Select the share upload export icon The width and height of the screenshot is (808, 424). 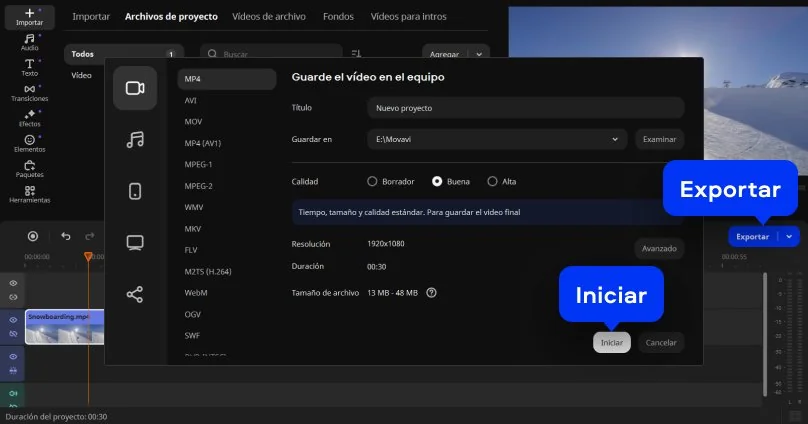(135, 294)
